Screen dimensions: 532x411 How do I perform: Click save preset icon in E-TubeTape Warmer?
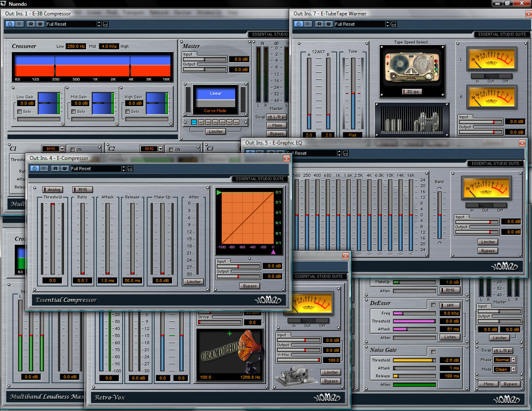pos(394,24)
